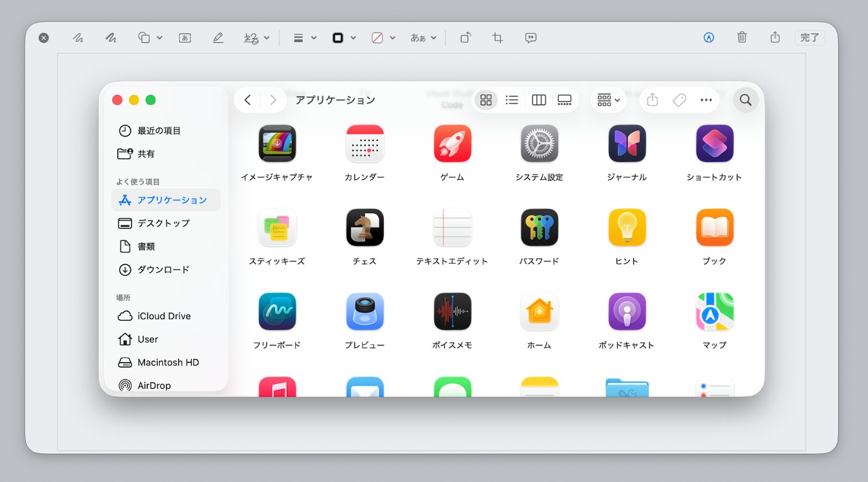Click the よく使う項目 section header
Screen dimensions: 868x482
pyautogui.click(x=138, y=182)
